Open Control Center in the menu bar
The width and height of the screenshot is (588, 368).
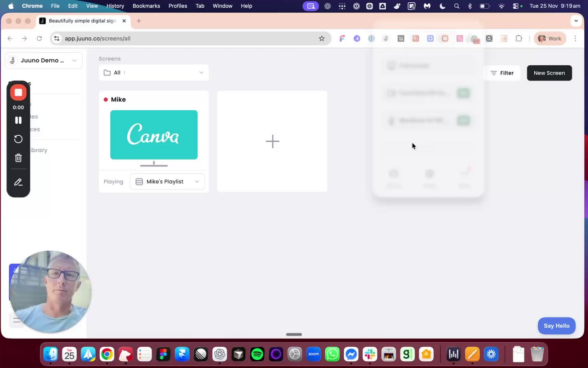pos(517,6)
